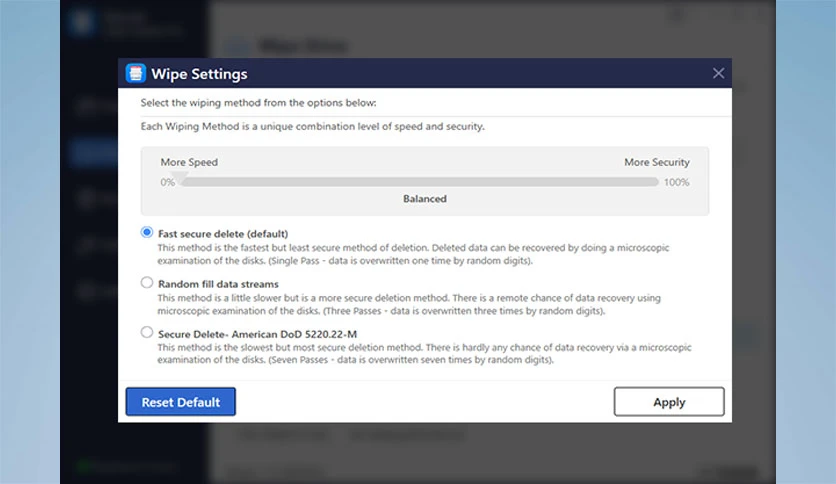Click "Select the wiping method" instruction text
The image size is (836, 484).
[x=258, y=103]
